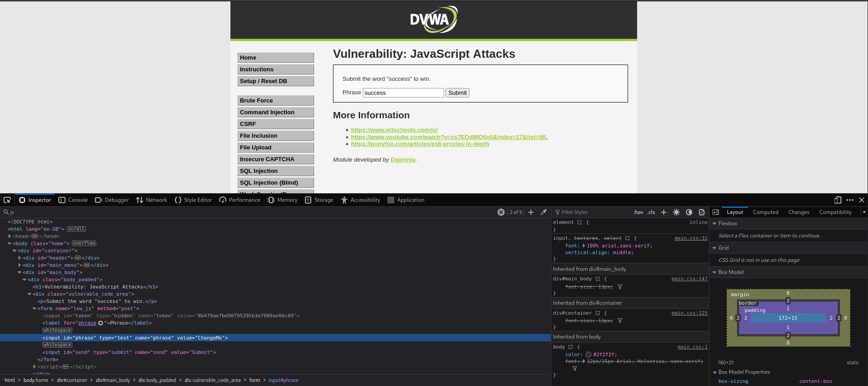The image size is (868, 386).
Task: Toggle light color scheme simulation
Action: click(676, 212)
